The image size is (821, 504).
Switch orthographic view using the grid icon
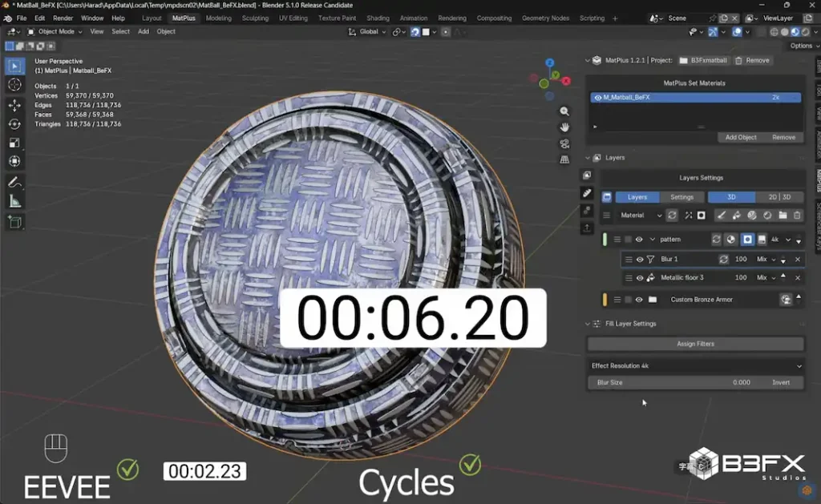pos(564,159)
